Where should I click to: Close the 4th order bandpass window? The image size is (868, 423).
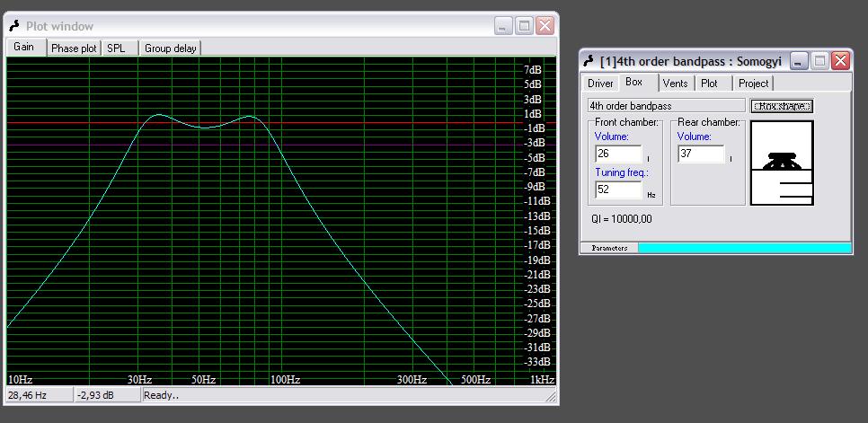tap(840, 61)
